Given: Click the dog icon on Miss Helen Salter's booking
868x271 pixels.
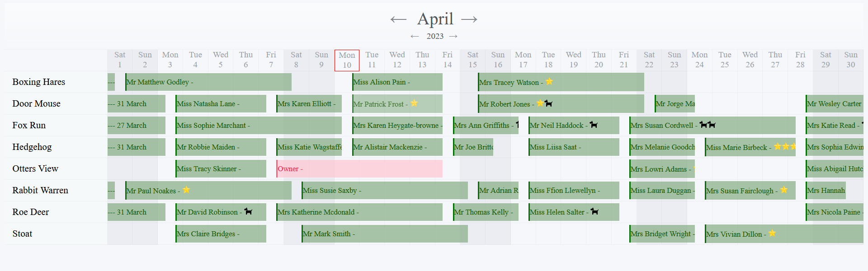Looking at the screenshot, I should (594, 211).
